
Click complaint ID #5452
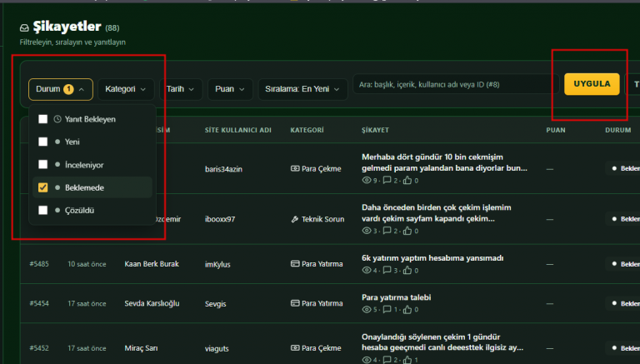pyautogui.click(x=39, y=347)
